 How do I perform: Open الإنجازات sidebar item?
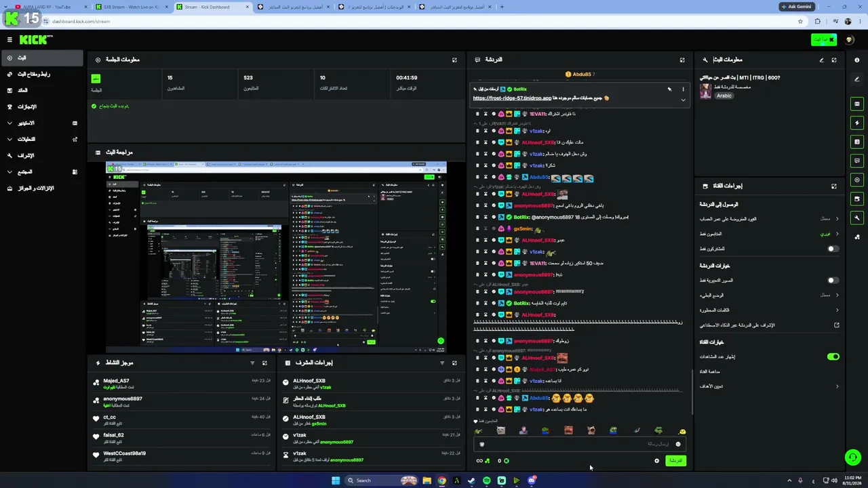pyautogui.click(x=42, y=107)
